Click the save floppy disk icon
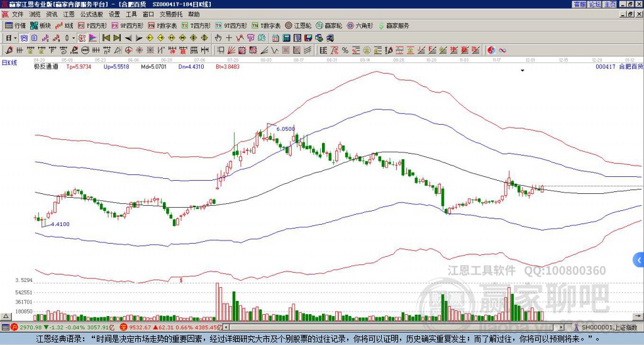Viewport: 644px width, 345px height. click(x=308, y=38)
